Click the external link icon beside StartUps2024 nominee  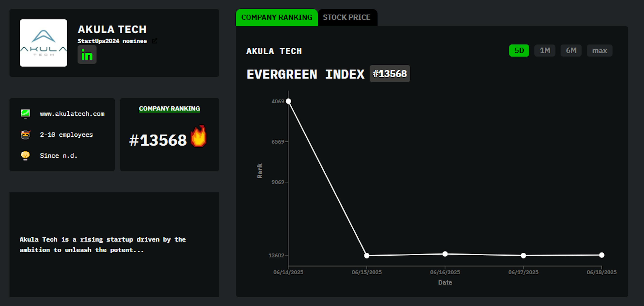tap(154, 41)
